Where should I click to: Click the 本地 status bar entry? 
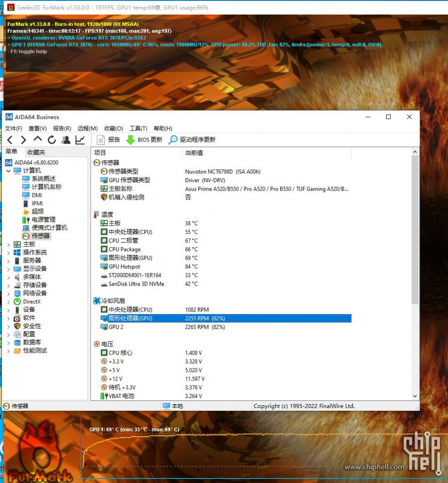point(173,406)
